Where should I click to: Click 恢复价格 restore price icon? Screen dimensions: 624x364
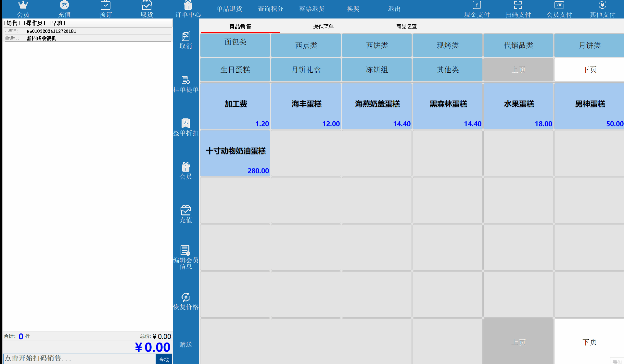[185, 297]
